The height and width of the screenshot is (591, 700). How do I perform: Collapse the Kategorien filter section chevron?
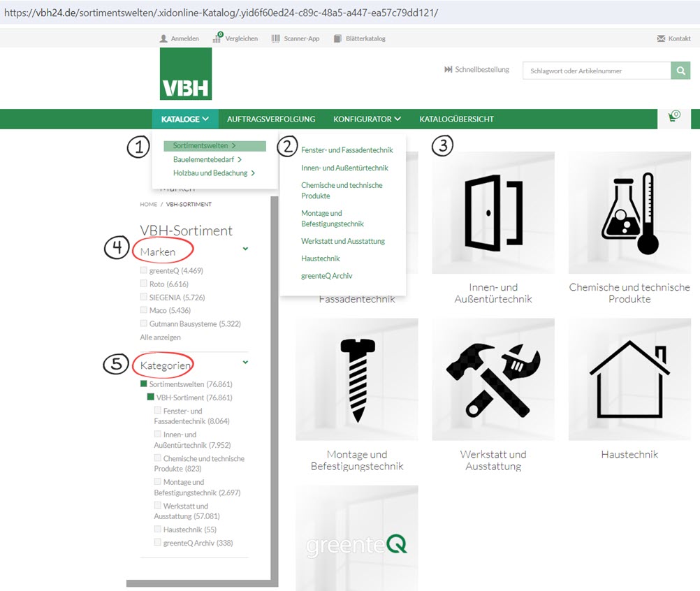[x=245, y=362]
